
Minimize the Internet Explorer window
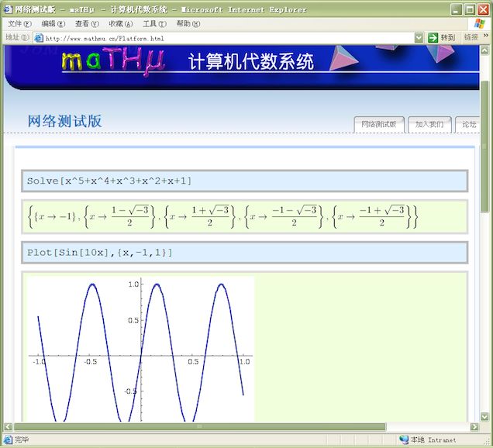(457, 10)
